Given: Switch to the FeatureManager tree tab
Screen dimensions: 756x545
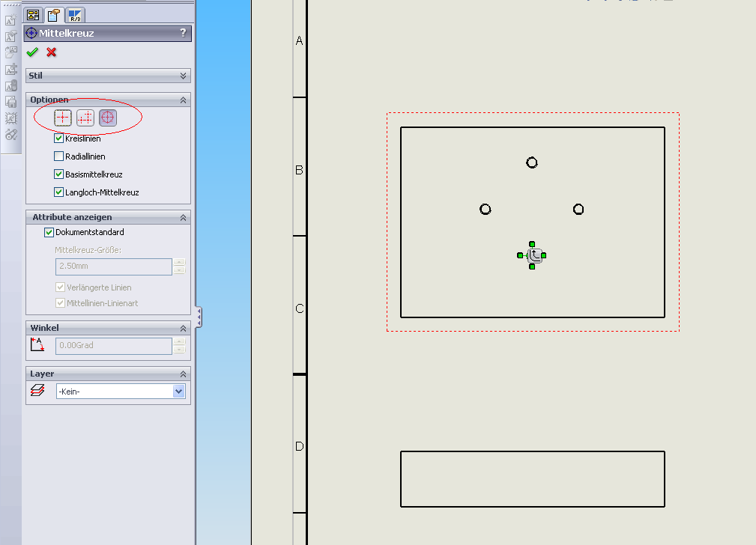Looking at the screenshot, I should [x=34, y=14].
